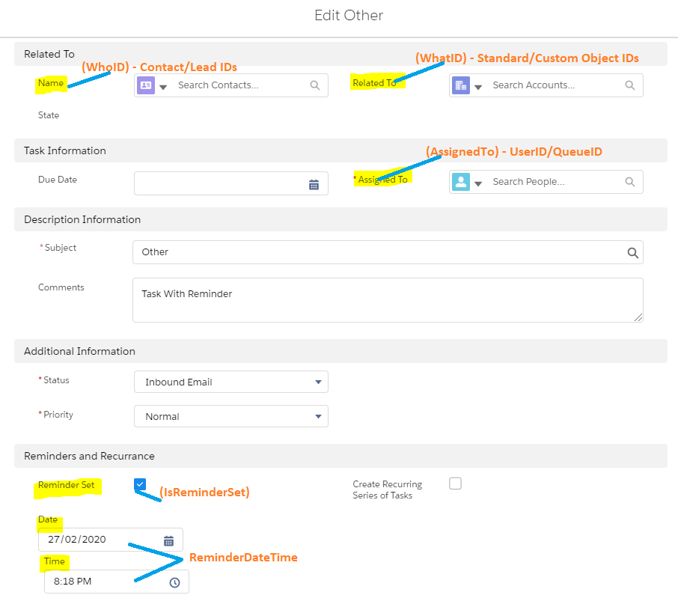Expand the entity chevron beside Contacts icon
The height and width of the screenshot is (616, 678).
165,85
